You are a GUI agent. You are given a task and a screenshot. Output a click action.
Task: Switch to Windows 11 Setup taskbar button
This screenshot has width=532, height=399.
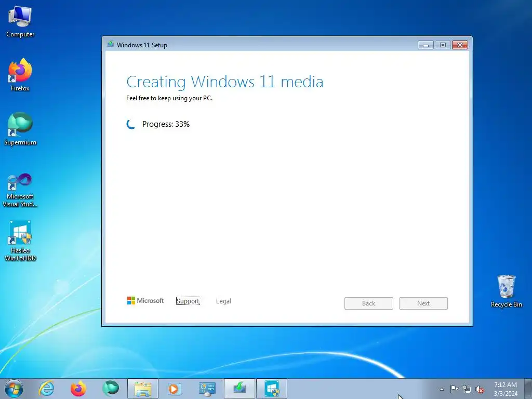click(239, 389)
